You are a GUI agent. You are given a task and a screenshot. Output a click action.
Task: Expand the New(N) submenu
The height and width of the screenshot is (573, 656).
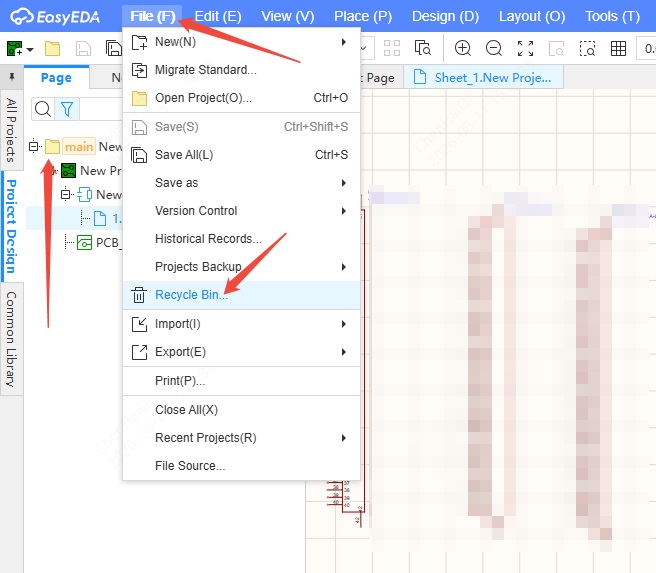coord(241,42)
